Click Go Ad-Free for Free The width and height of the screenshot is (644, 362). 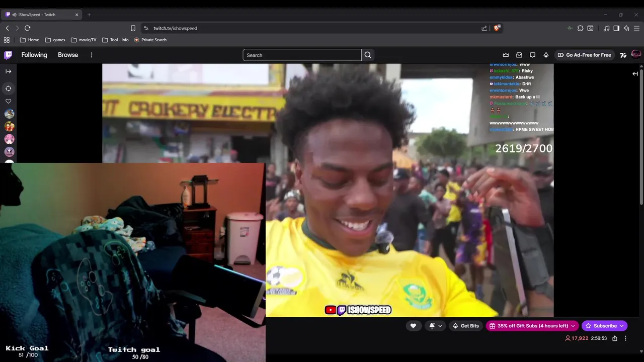tap(584, 55)
